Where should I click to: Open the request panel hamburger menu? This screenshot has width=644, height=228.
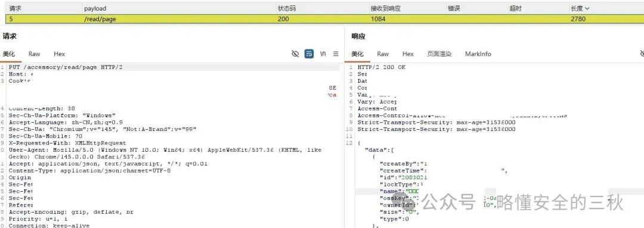[x=336, y=54]
